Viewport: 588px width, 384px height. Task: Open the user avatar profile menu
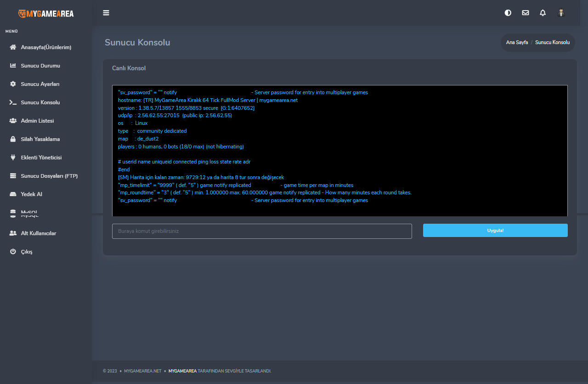[560, 13]
